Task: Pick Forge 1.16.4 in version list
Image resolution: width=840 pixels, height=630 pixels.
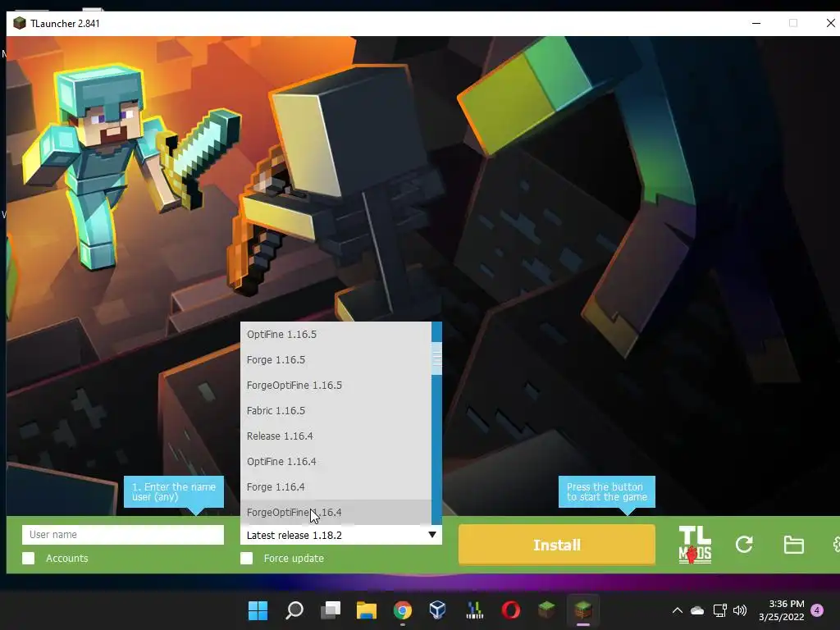Action: click(x=336, y=487)
